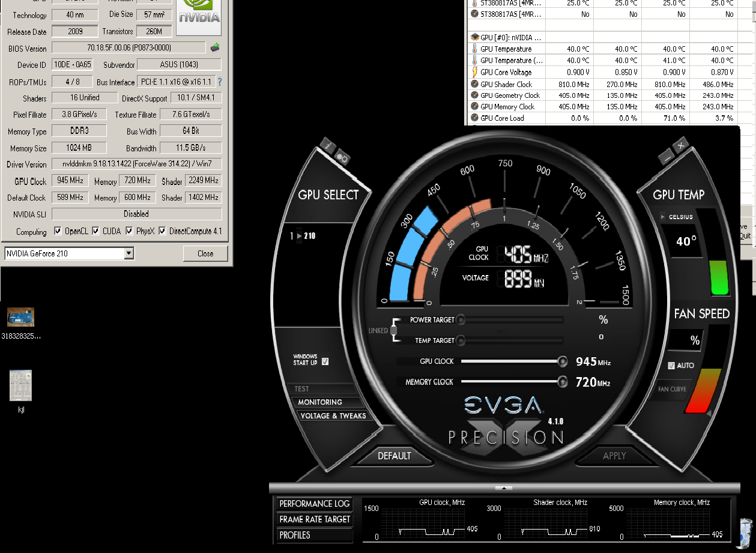Viewport: 756px width, 553px height.
Task: Click the GPU Core Load row icon
Action: coord(475,118)
